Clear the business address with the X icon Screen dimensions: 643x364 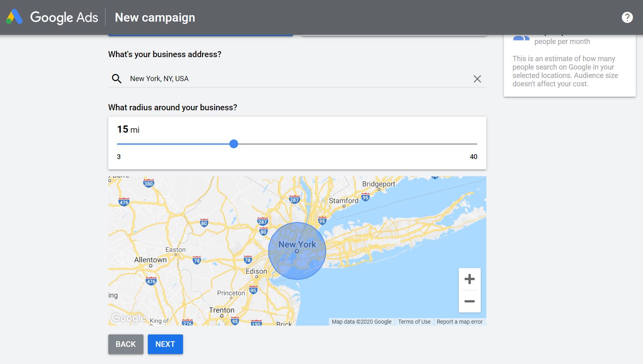coord(477,79)
